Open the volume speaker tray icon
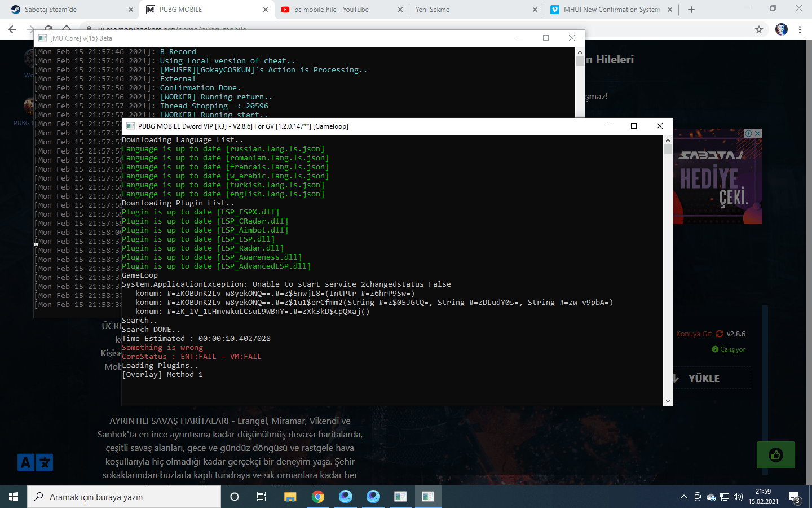Image resolution: width=812 pixels, height=508 pixels. [739, 497]
